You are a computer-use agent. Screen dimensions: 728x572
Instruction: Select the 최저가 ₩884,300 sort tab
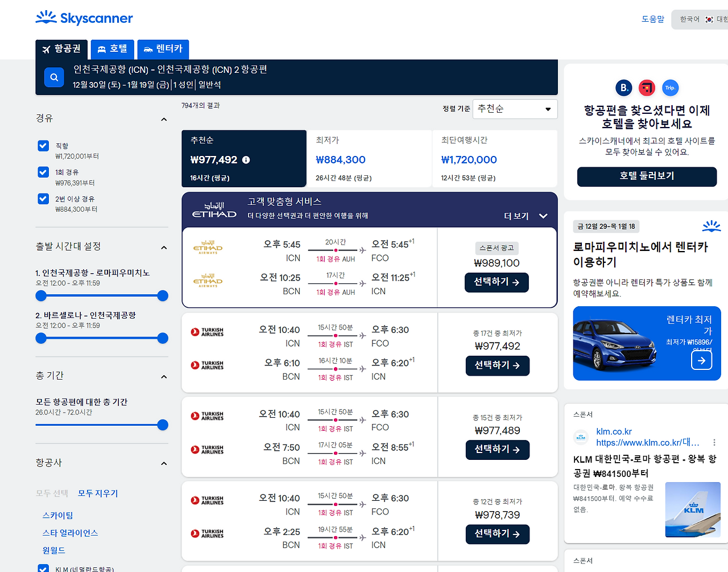point(369,159)
